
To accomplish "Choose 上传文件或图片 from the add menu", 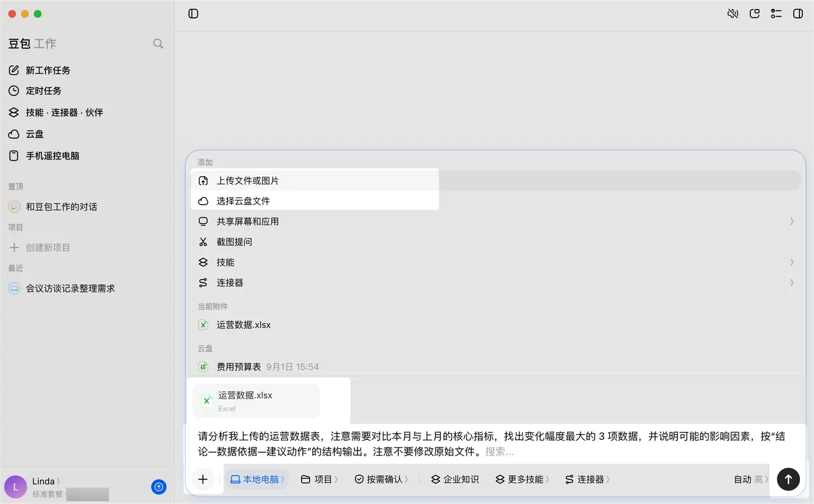I will point(496,180).
